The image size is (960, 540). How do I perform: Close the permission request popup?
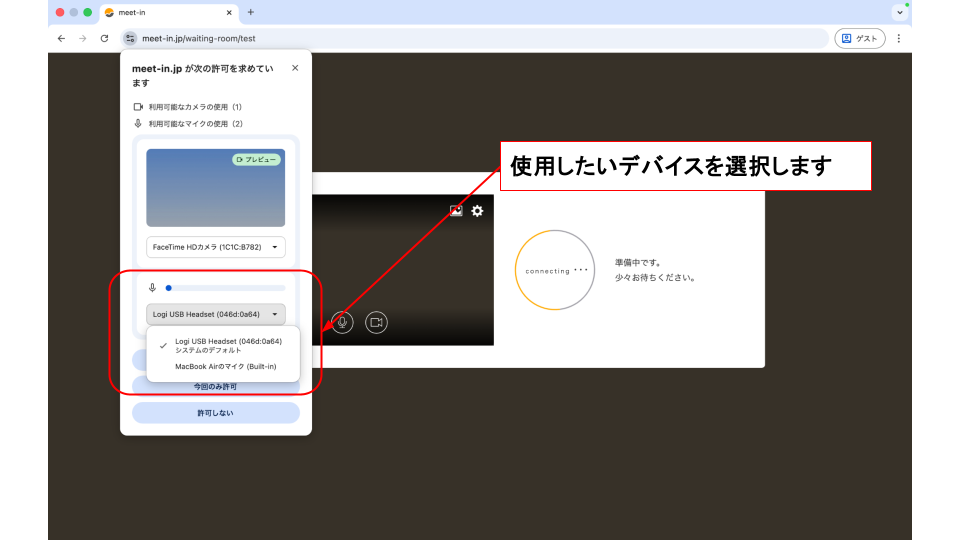pos(294,68)
